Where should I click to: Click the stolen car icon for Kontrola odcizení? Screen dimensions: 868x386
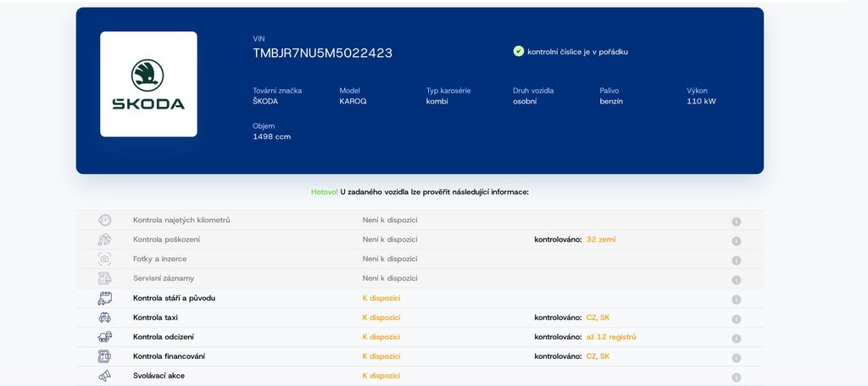104,337
